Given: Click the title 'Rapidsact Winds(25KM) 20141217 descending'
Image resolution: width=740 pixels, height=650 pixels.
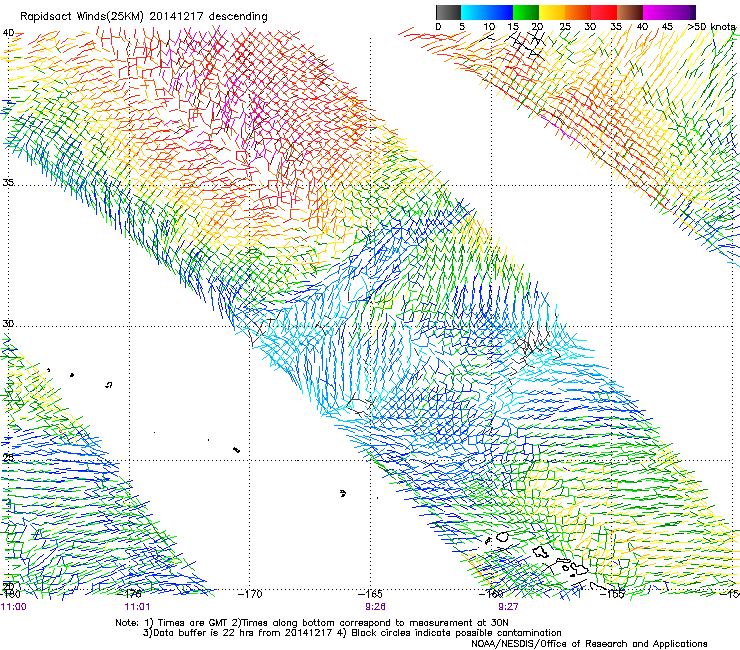Looking at the screenshot, I should pyautogui.click(x=143, y=17).
